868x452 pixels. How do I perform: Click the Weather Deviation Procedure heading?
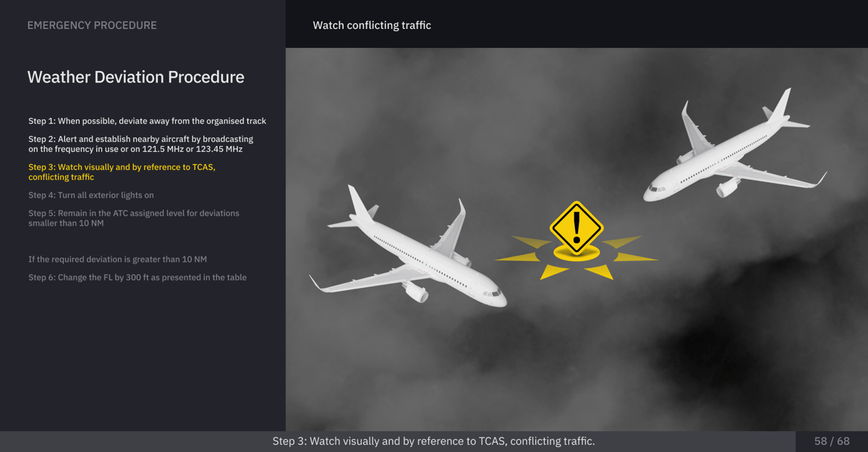pyautogui.click(x=136, y=77)
